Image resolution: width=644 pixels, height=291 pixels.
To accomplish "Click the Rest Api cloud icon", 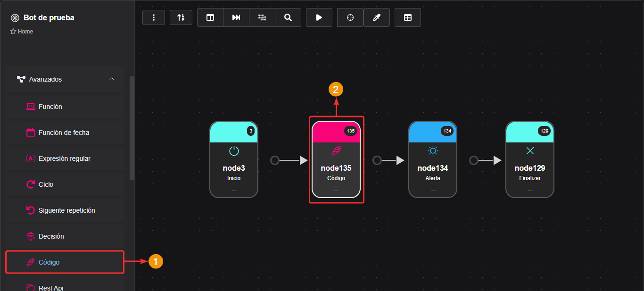I will click(x=31, y=287).
